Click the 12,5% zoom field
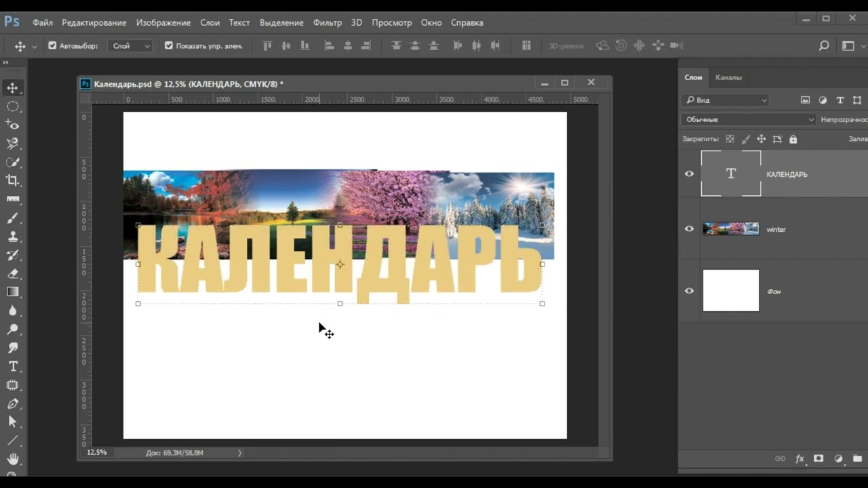The height and width of the screenshot is (488, 868). click(x=97, y=452)
